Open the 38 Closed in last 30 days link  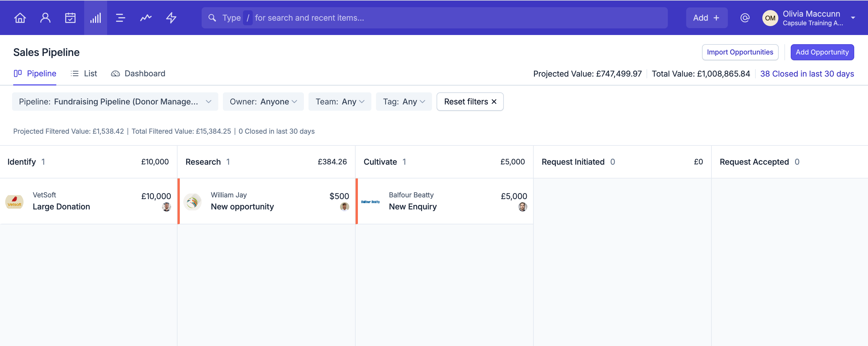(807, 74)
